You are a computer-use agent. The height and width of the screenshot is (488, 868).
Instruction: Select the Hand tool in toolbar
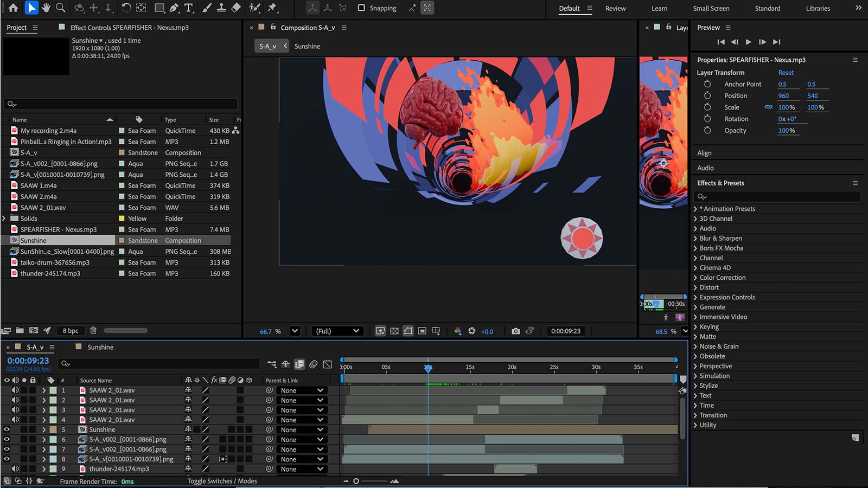click(46, 8)
